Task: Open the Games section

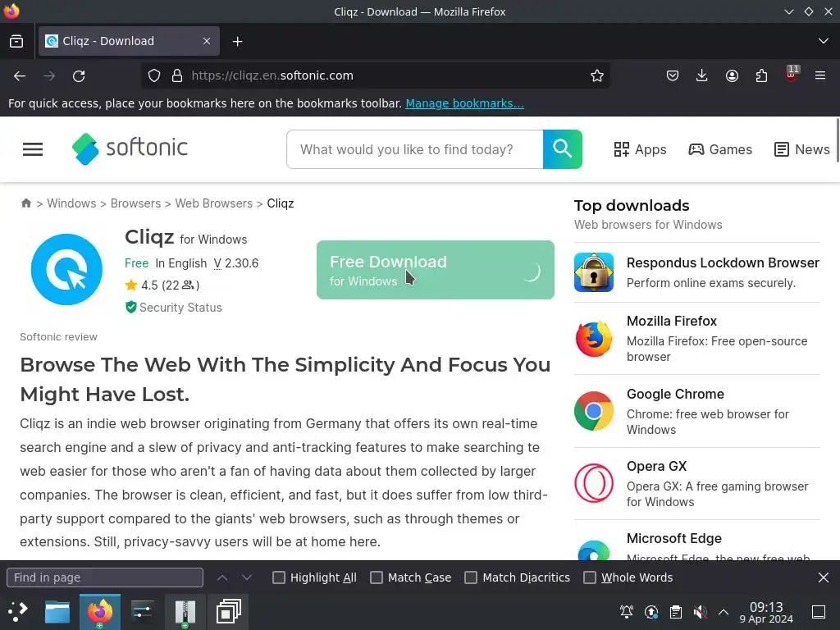Action: pos(720,149)
